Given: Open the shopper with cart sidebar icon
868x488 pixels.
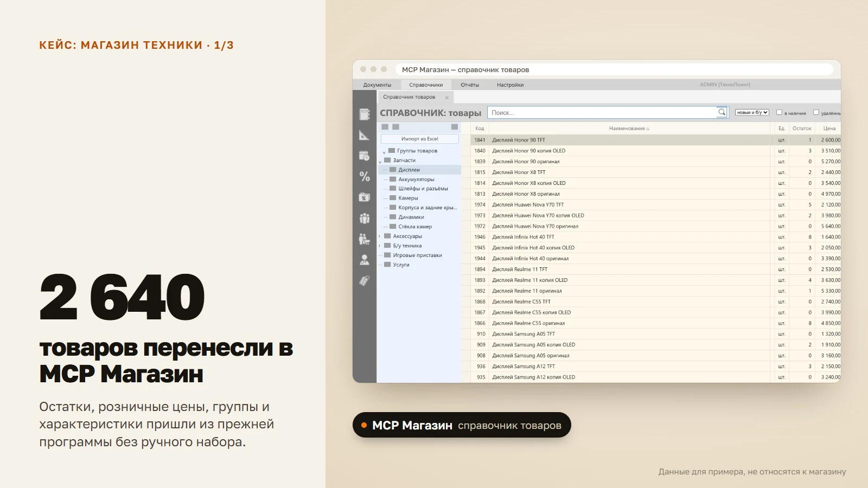Looking at the screenshot, I should (365, 239).
